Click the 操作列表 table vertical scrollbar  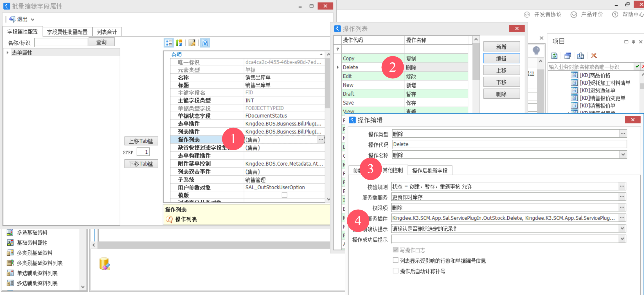click(x=476, y=62)
